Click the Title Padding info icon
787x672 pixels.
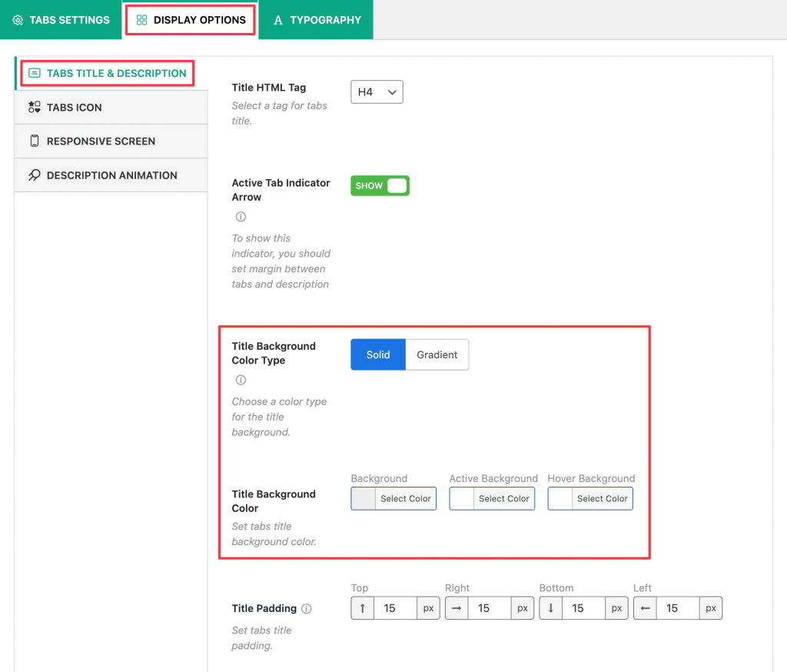[x=307, y=609]
